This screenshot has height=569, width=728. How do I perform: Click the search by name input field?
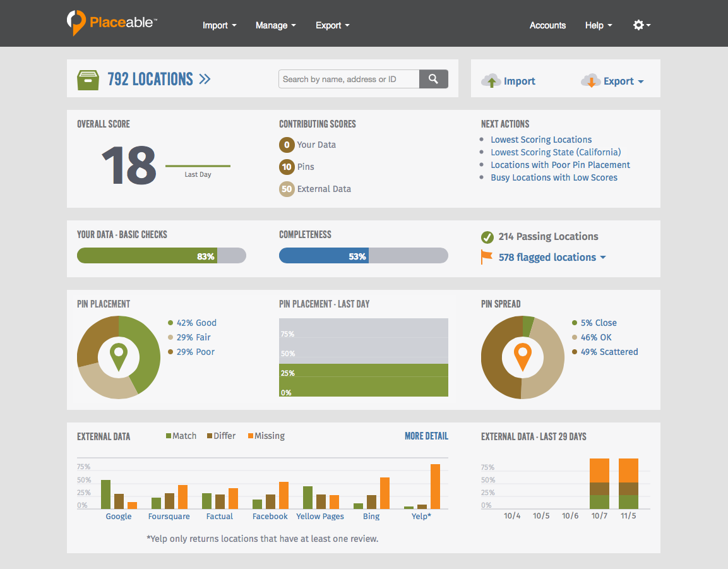tap(349, 79)
